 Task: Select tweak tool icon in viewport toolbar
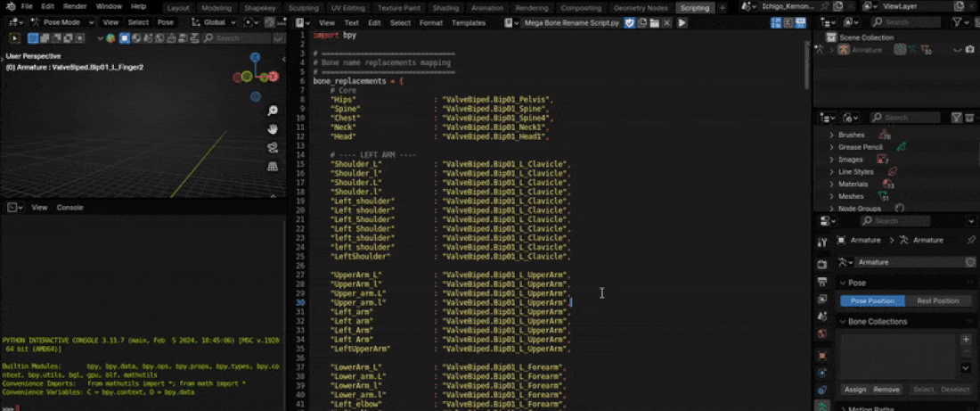[15, 38]
